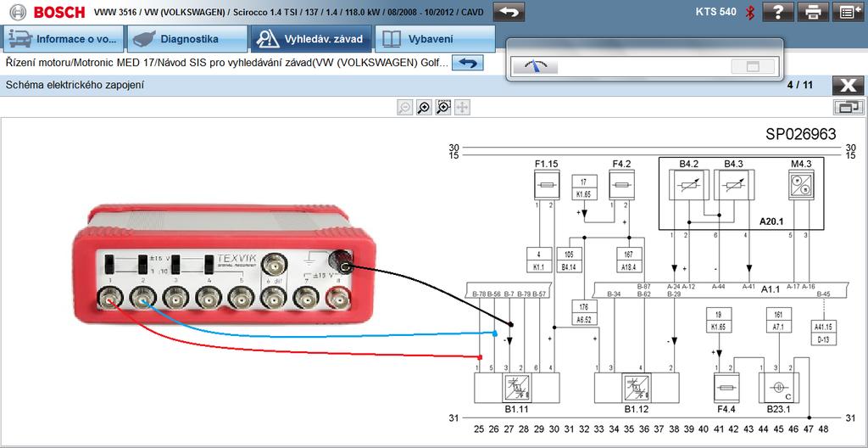The image size is (868, 448).
Task: Click the back arrow beside the Motronic breadcrumb
Action: [x=468, y=63]
